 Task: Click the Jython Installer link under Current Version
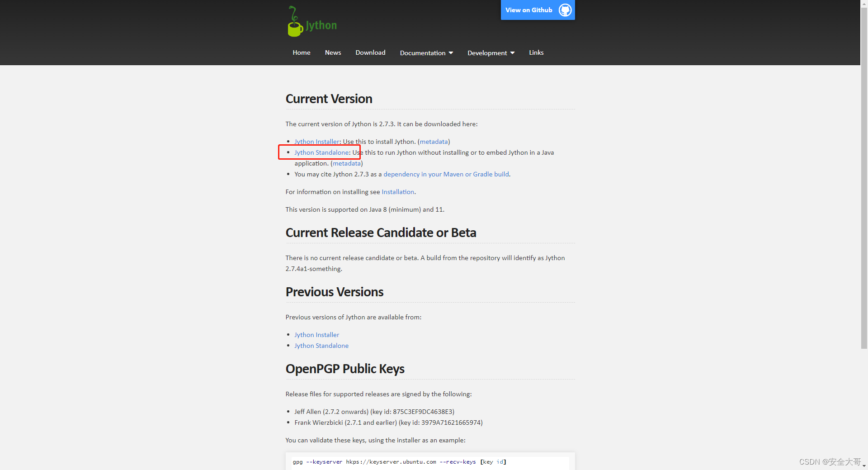316,142
